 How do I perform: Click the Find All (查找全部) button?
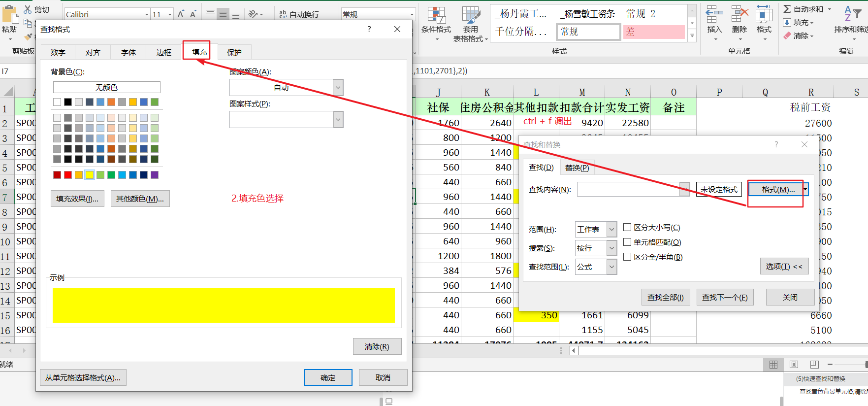coord(666,297)
